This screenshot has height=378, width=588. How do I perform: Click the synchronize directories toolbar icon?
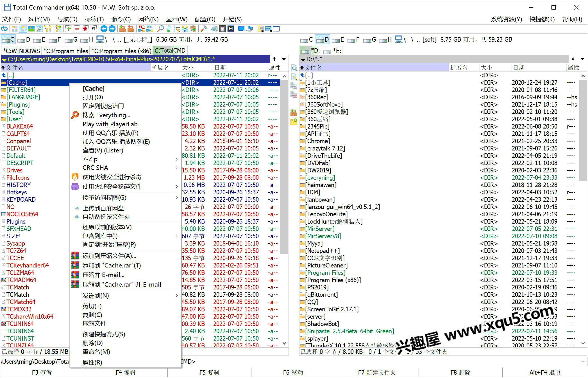(x=185, y=29)
